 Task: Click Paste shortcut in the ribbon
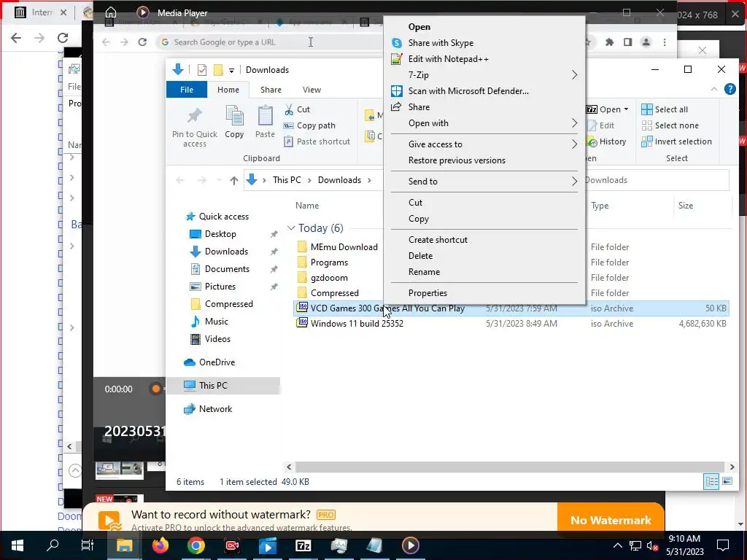pos(317,141)
